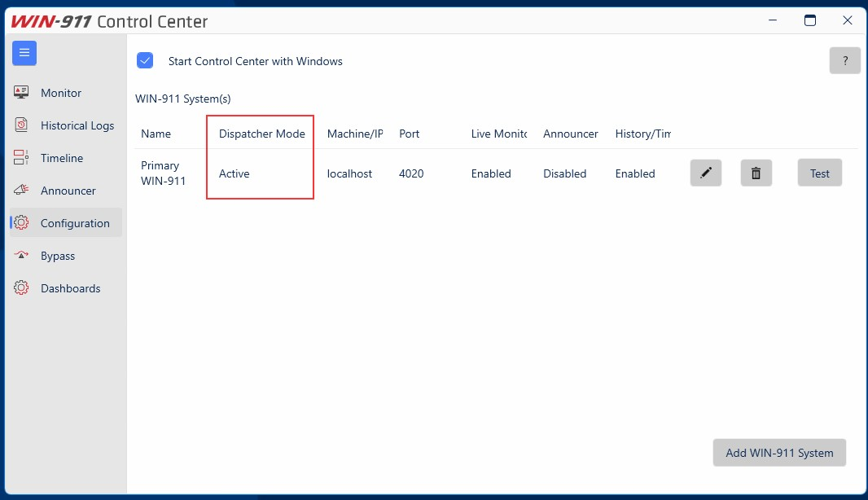Test the Primary WIN-911 connection
Image resolution: width=868 pixels, height=500 pixels.
coord(820,173)
